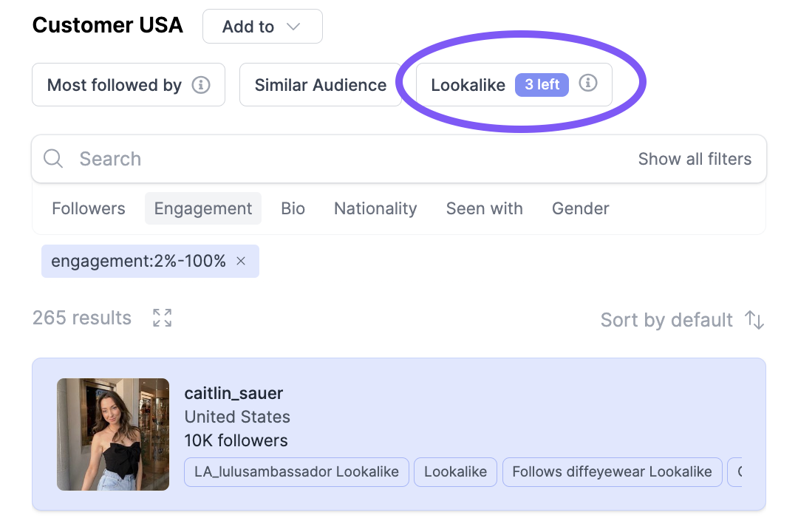Image resolution: width=798 pixels, height=532 pixels.
Task: Click the Follows diffeyewear Lookalike tag
Action: (x=613, y=472)
